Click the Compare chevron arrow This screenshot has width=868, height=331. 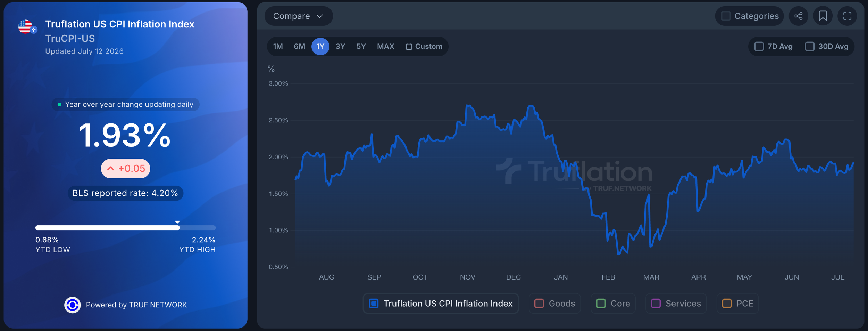click(320, 16)
